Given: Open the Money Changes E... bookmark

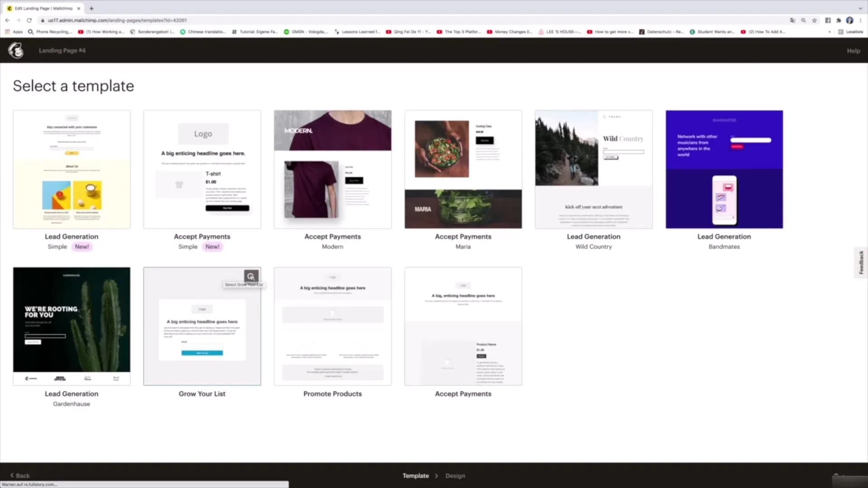Looking at the screenshot, I should 510,32.
